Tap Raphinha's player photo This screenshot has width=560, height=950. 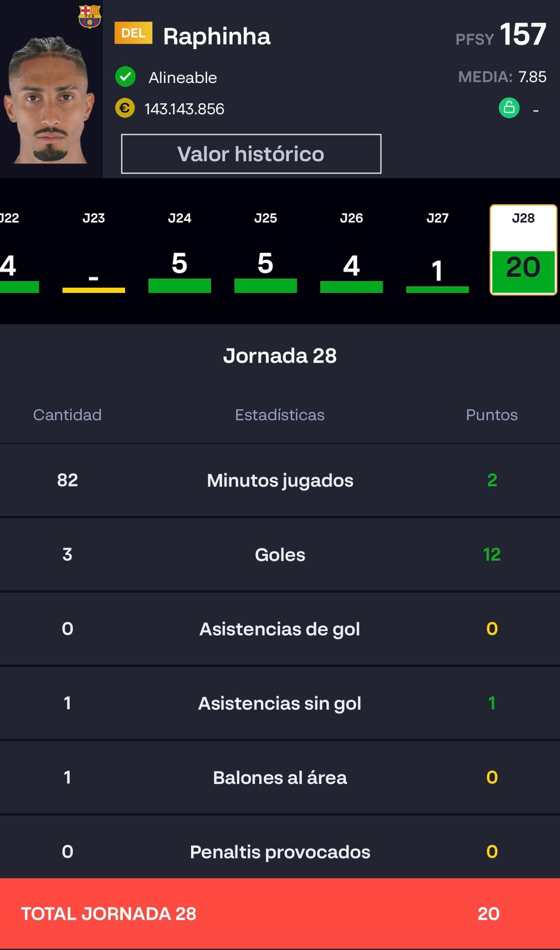(50, 100)
